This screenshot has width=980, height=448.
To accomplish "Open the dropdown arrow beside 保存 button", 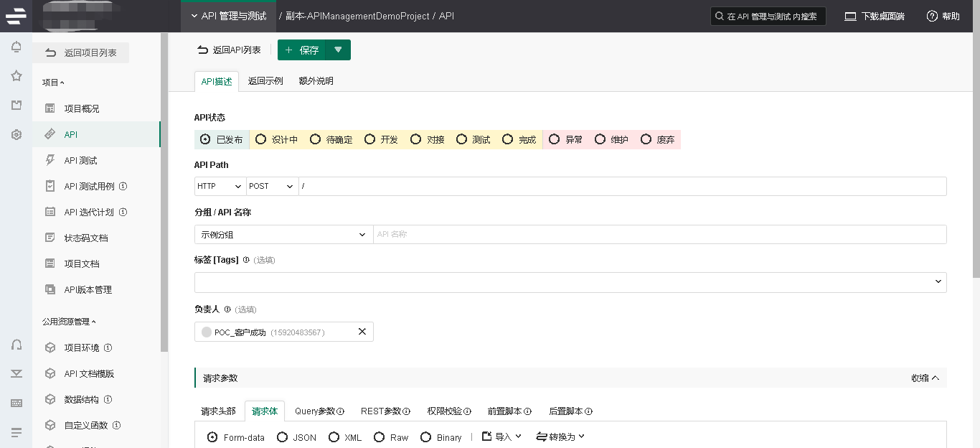I will [x=338, y=50].
